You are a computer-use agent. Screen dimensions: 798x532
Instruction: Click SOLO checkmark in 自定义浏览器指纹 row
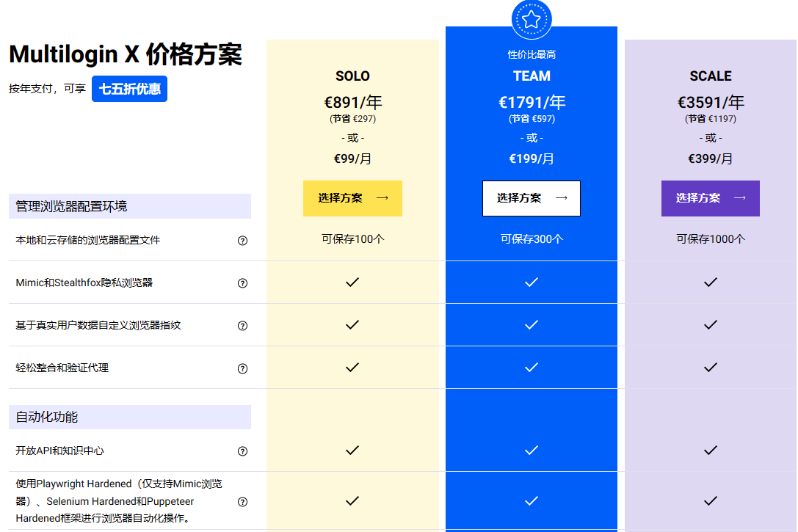(x=352, y=324)
